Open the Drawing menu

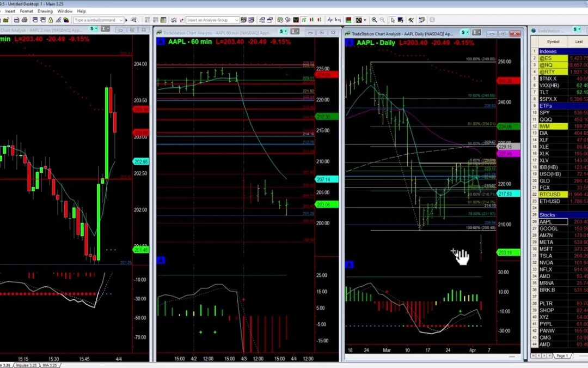[x=45, y=11]
